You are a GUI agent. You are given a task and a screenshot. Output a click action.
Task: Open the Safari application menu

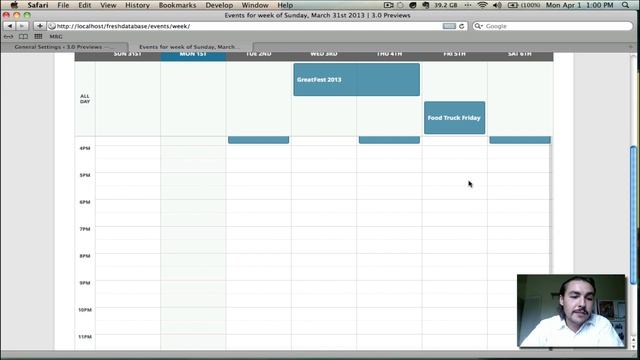coord(38,5)
